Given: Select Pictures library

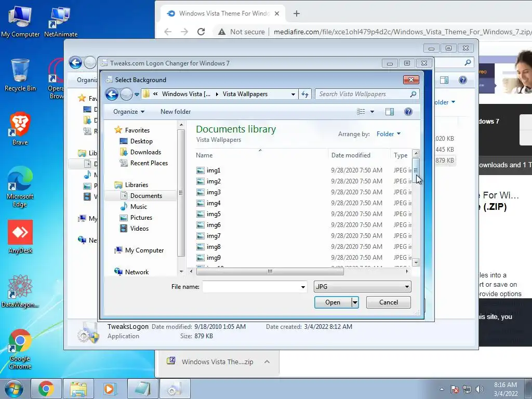Looking at the screenshot, I should pyautogui.click(x=136, y=218).
